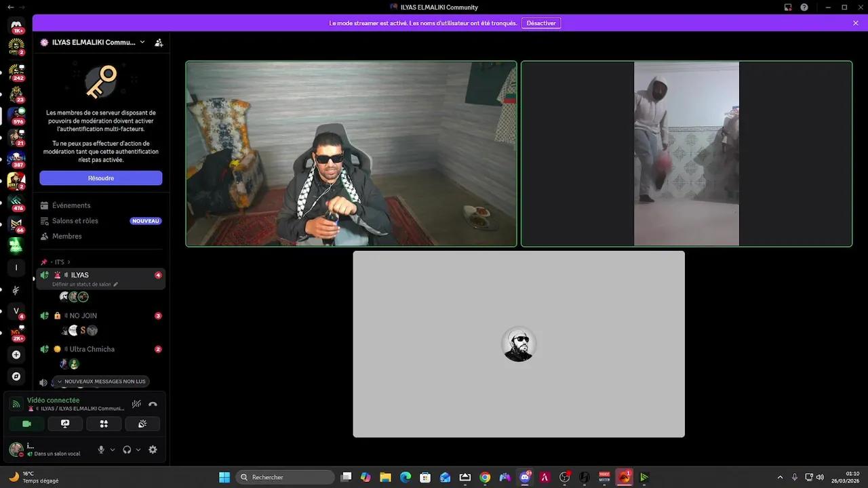Open the server with the 476 unread badge
This screenshot has height=488, width=868.
(16, 202)
